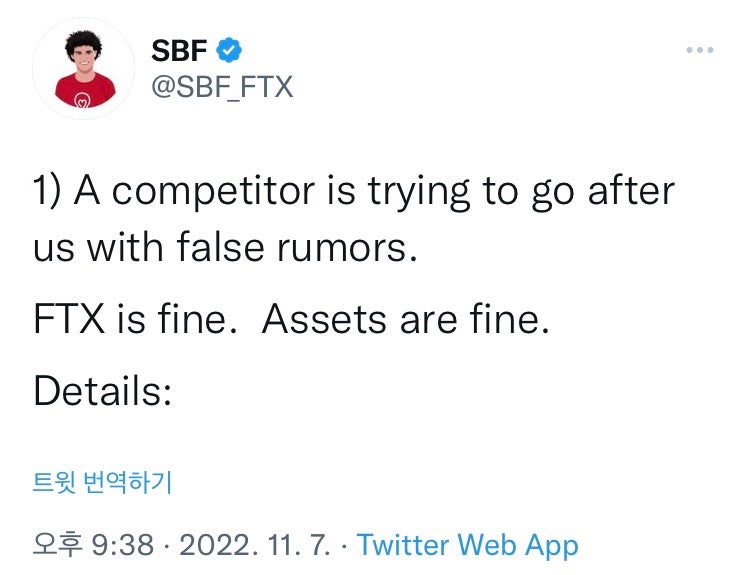Screen dimensions: 729x575
Task: Click the heart logo on avatar's shirt
Action: pos(82,100)
